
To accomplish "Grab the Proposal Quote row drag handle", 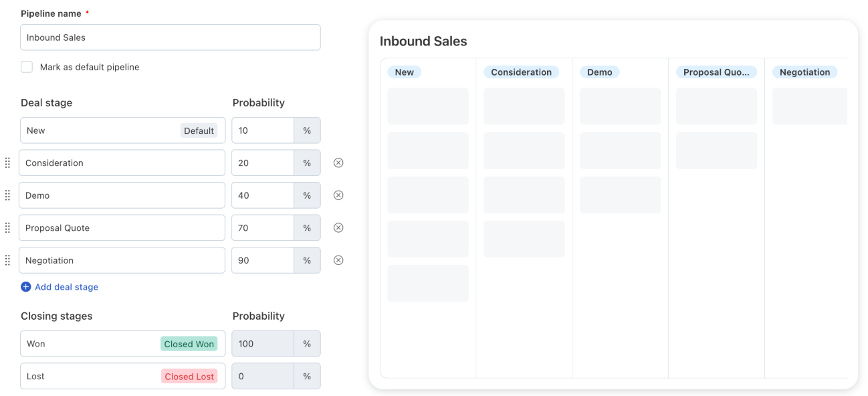I will pyautogui.click(x=7, y=227).
